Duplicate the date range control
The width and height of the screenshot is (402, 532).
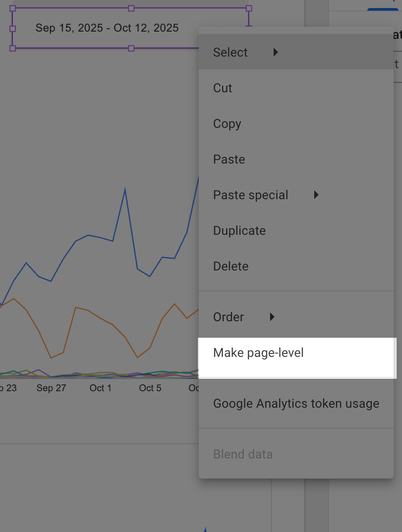point(239,230)
